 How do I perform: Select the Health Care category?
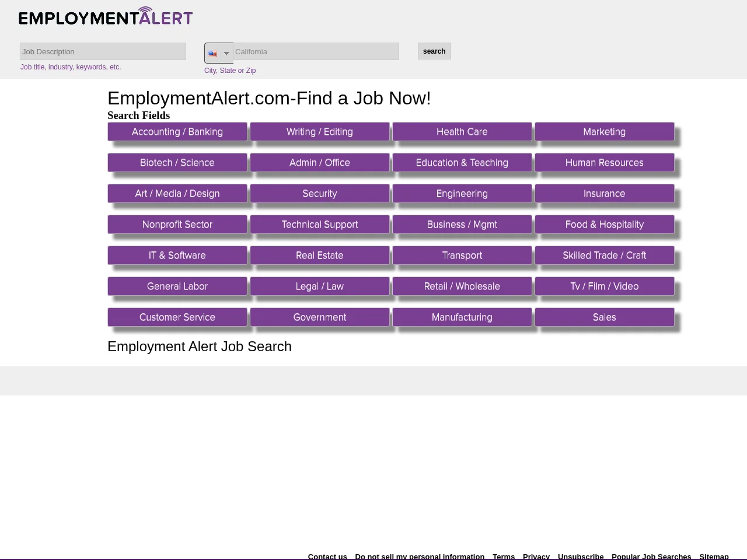[462, 132]
